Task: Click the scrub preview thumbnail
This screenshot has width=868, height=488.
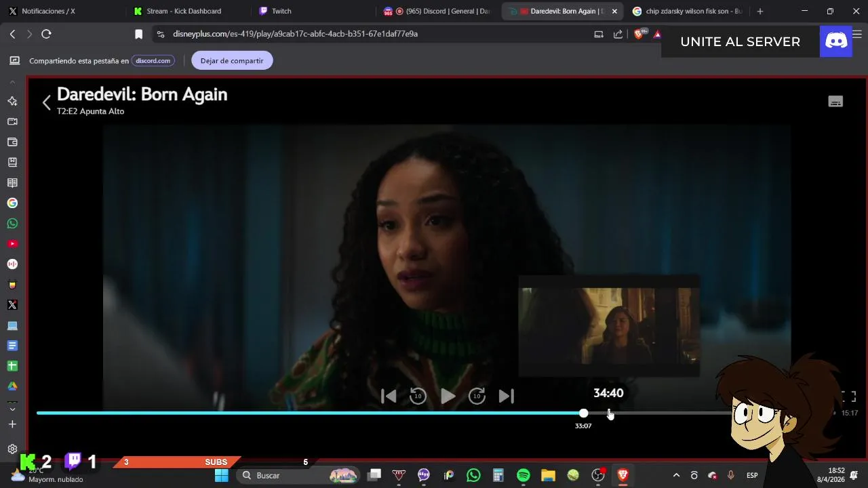Action: [609, 326]
